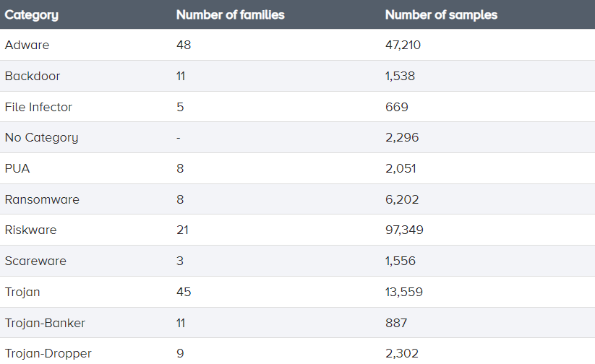Click Adware sample count 47,210
The width and height of the screenshot is (595, 364).
click(x=403, y=45)
